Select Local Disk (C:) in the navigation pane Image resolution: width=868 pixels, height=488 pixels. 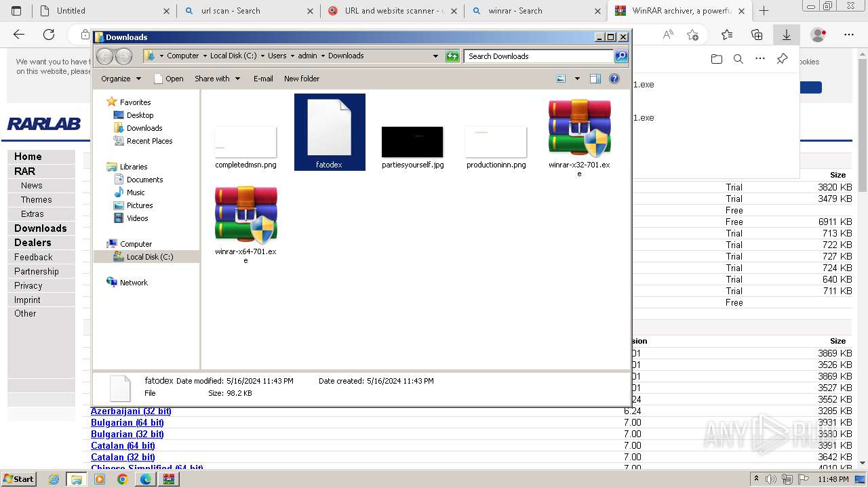point(149,257)
